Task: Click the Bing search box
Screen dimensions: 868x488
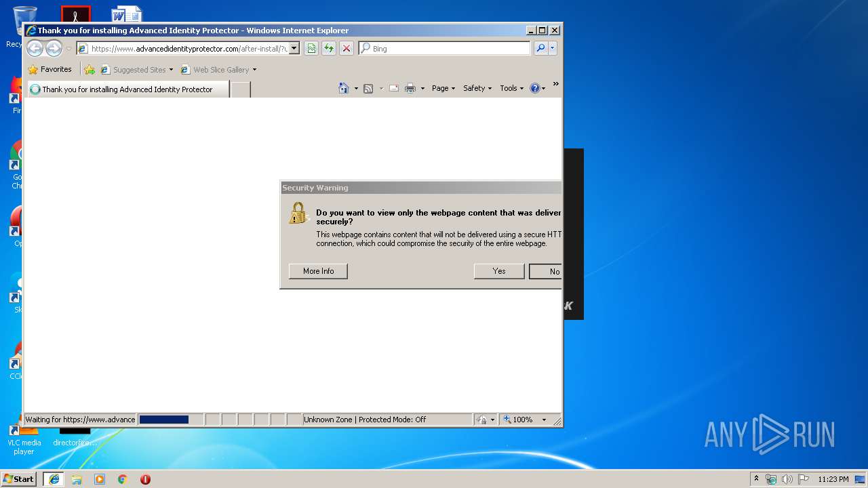Action: [445, 49]
